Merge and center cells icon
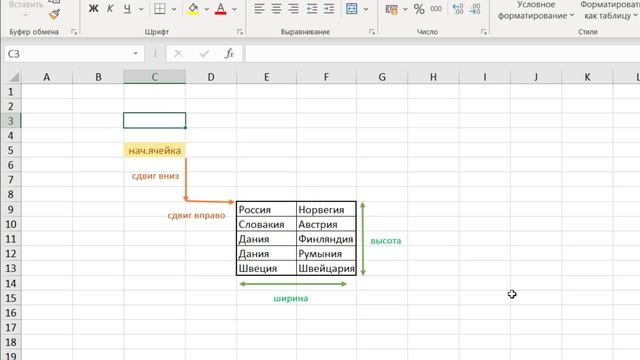The height and width of the screenshot is (360, 640). click(351, 9)
